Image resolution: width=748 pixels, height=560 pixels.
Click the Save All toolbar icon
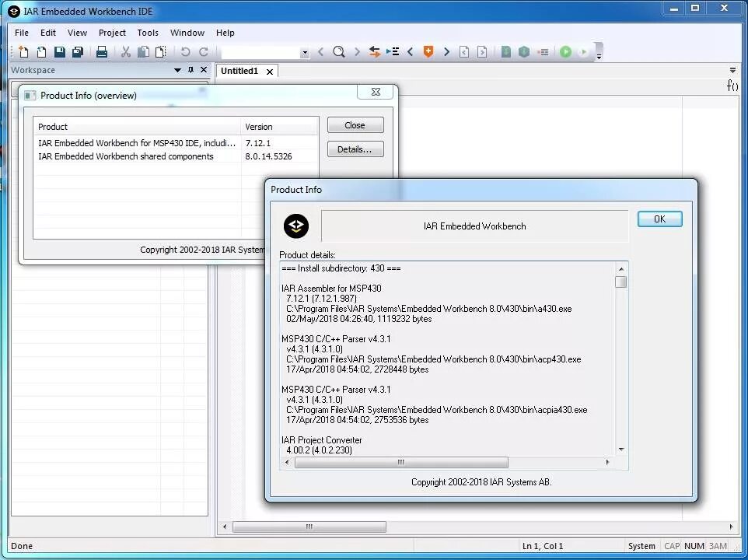(77, 51)
